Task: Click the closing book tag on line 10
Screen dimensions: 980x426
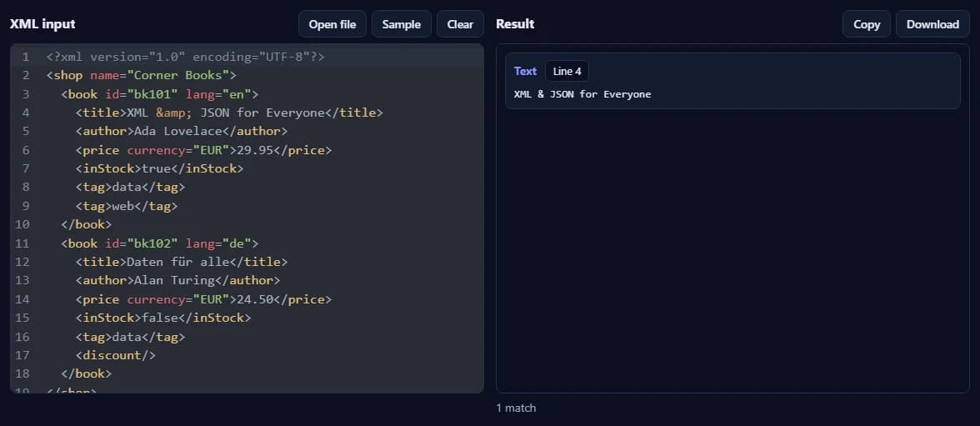Action: coord(87,224)
